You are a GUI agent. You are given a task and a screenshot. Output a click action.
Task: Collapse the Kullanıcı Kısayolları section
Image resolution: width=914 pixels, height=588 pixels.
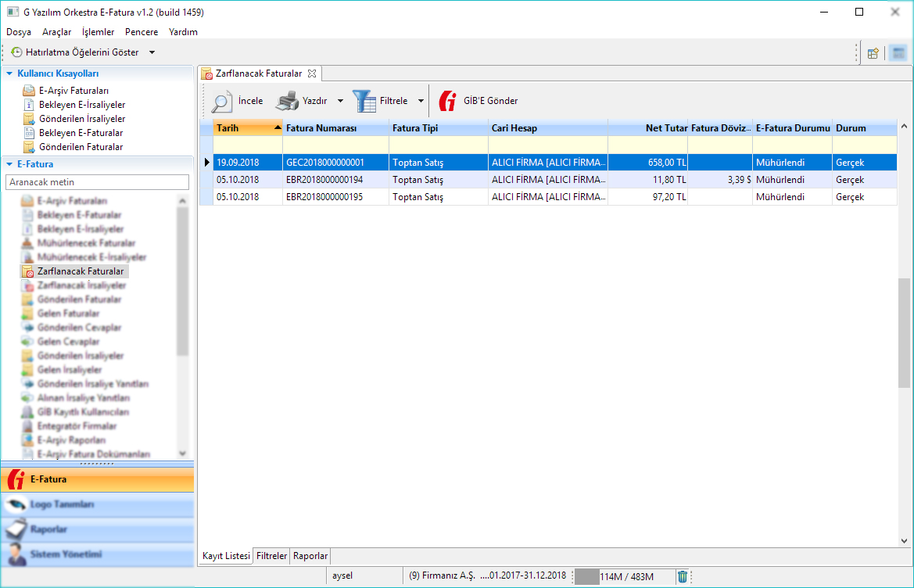(9, 73)
